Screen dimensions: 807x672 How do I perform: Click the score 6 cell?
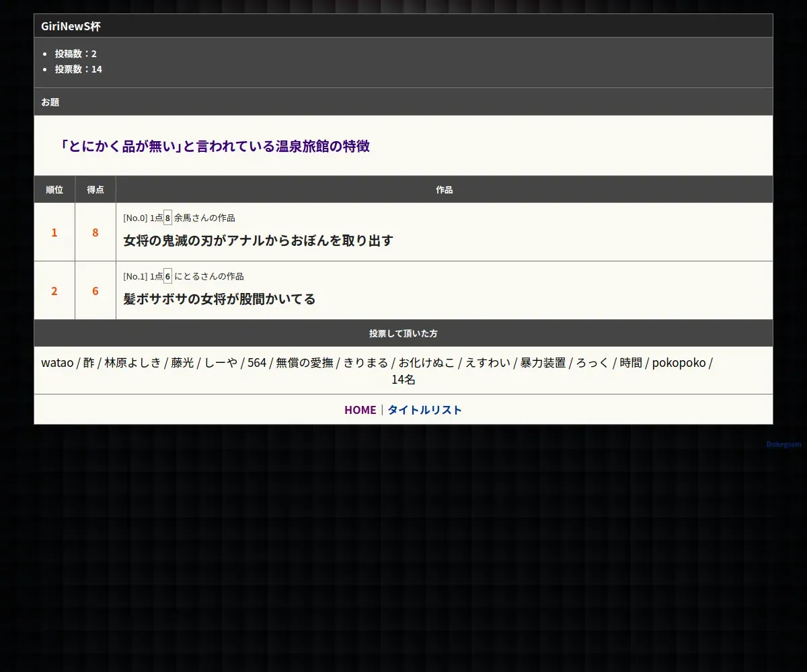[95, 291]
